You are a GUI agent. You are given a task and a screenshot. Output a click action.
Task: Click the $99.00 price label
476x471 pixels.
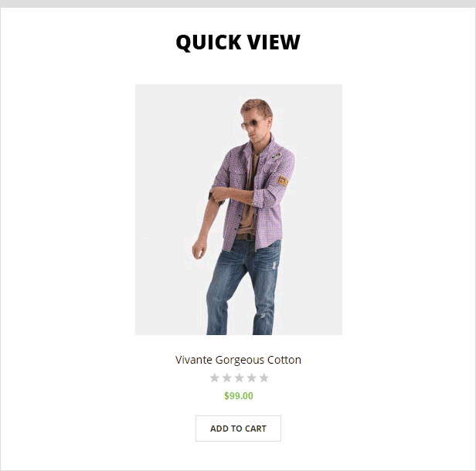(239, 396)
